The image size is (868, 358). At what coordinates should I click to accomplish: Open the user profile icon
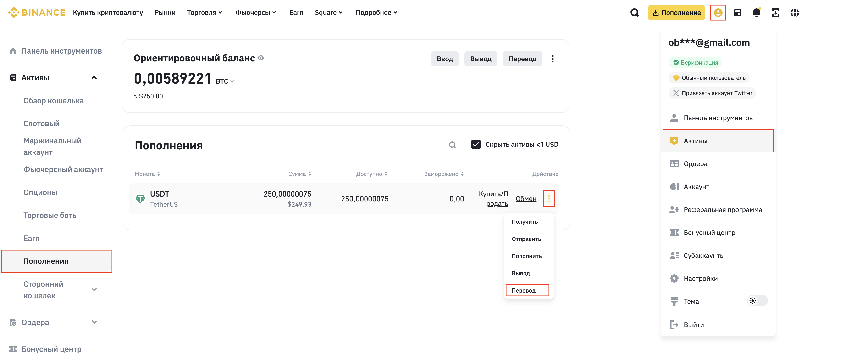click(x=718, y=13)
